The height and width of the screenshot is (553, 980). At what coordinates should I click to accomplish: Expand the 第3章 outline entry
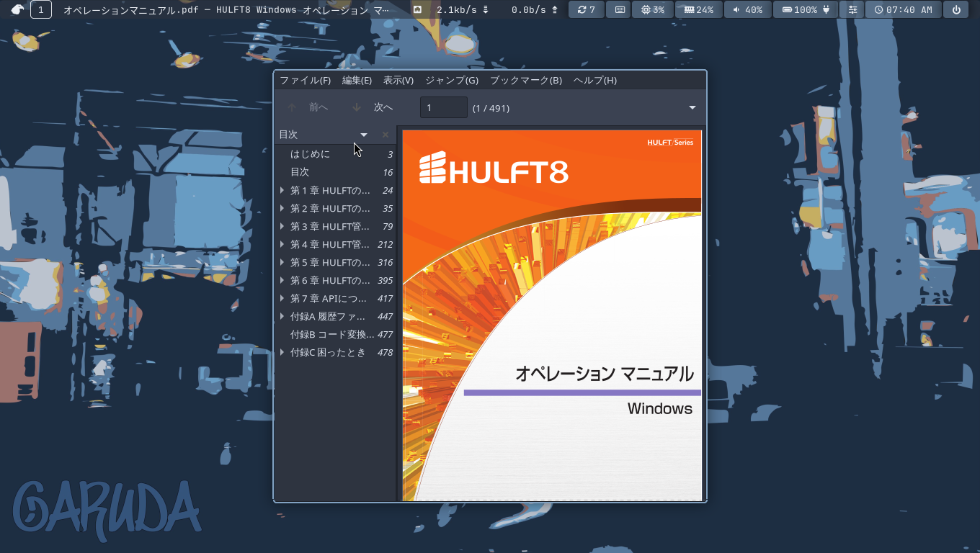pos(282,226)
